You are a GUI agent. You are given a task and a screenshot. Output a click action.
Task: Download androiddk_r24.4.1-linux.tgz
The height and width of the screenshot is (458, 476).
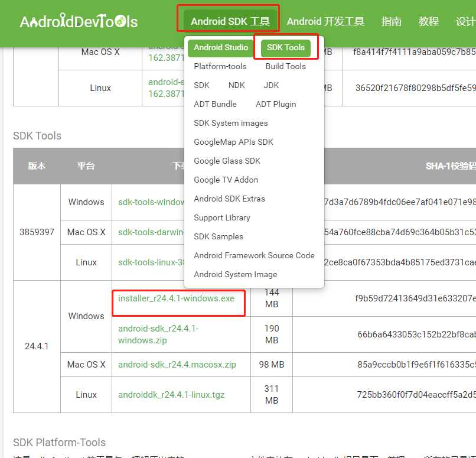point(171,395)
